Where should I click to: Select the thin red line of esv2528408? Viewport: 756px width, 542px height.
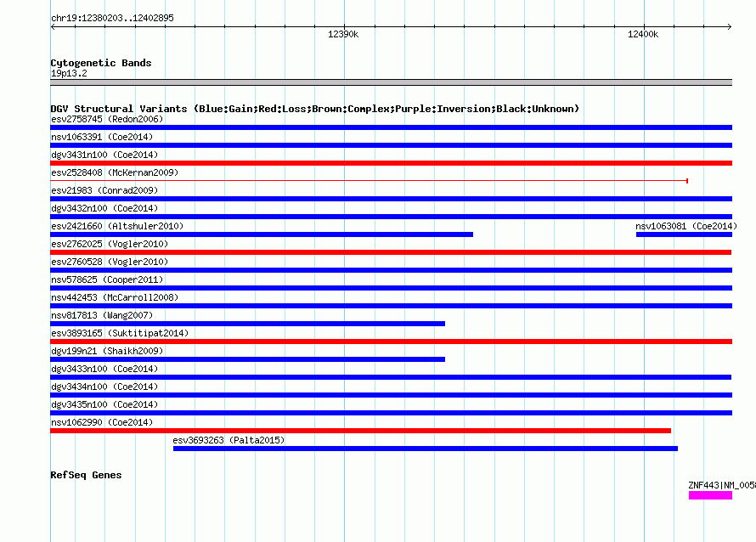[x=369, y=181]
